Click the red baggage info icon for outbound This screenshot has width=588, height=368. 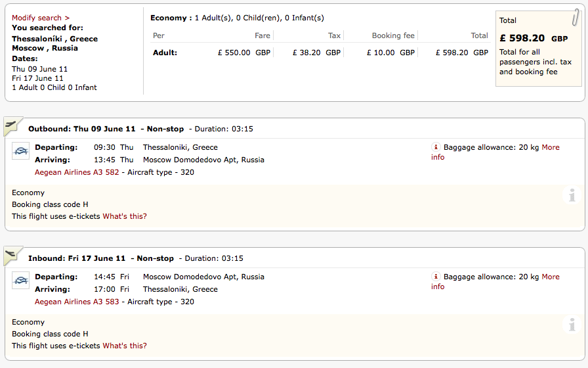pos(435,147)
